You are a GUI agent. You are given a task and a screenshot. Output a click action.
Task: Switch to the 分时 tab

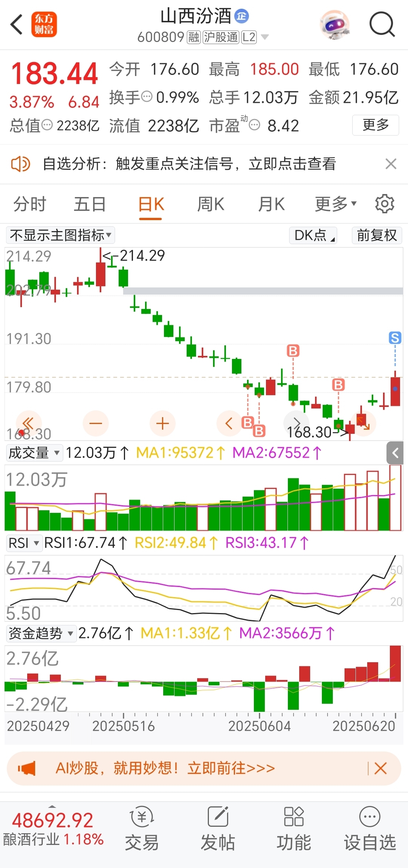point(29,204)
